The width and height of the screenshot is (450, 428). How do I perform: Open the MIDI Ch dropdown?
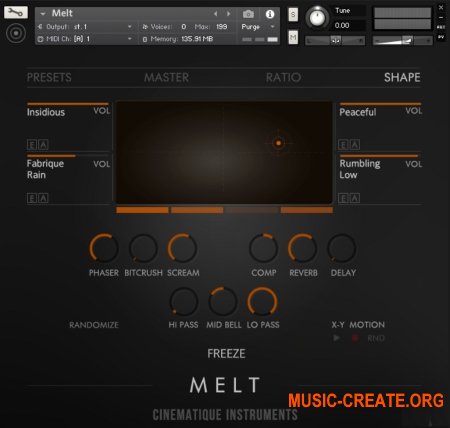pos(85,39)
